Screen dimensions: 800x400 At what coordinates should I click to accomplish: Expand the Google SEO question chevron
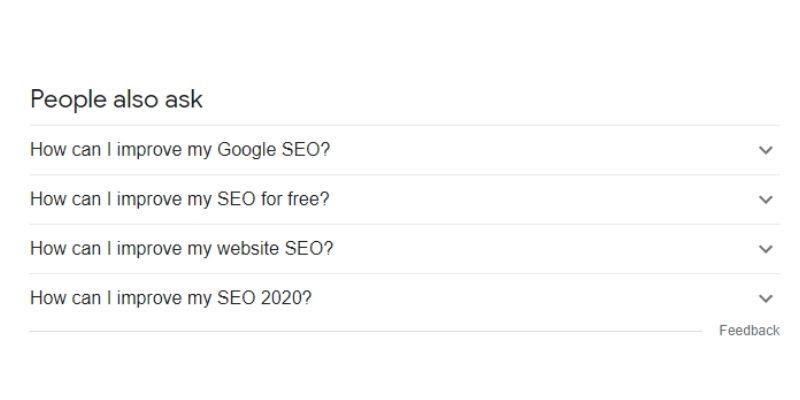[765, 150]
